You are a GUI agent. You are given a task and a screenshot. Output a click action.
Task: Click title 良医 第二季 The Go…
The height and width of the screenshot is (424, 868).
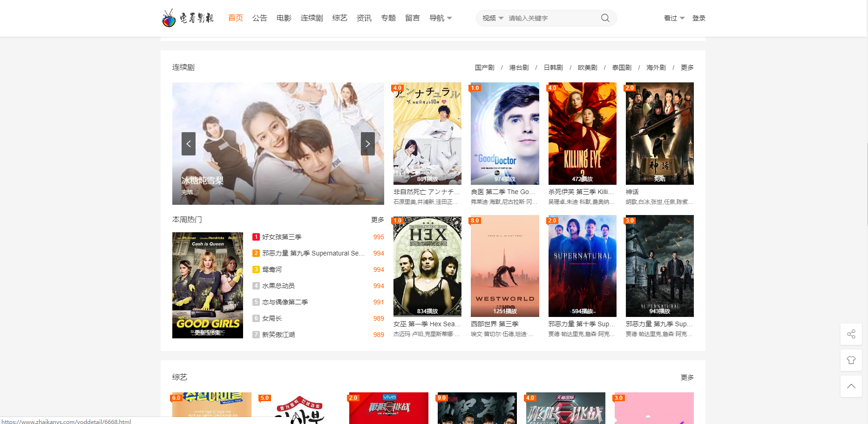[503, 192]
